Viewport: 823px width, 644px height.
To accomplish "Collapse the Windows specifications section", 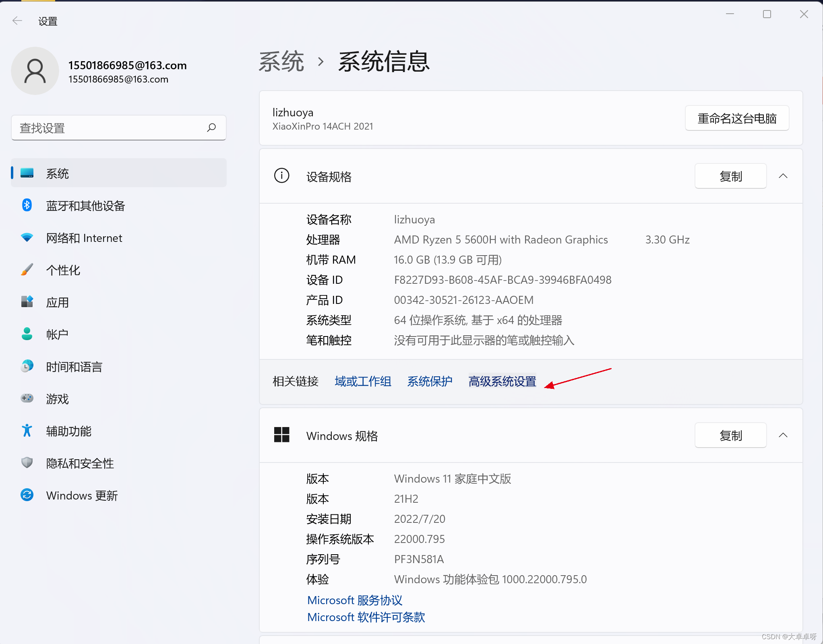I will [783, 436].
